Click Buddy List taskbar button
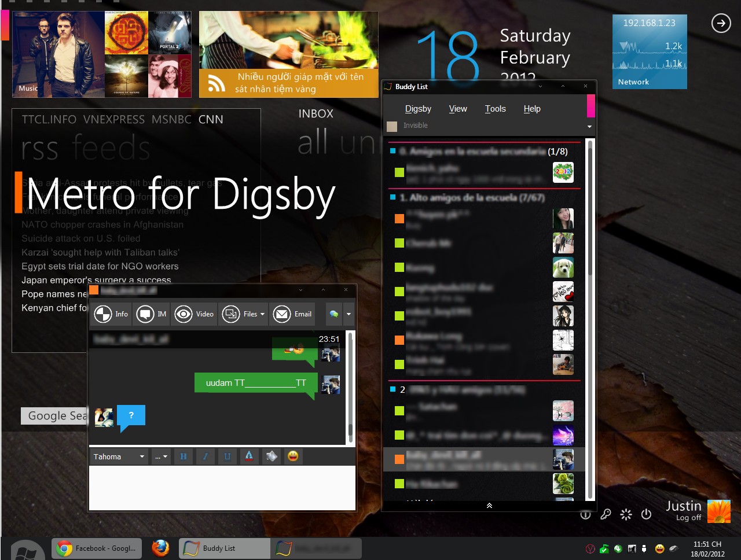741x560 pixels. (225, 548)
